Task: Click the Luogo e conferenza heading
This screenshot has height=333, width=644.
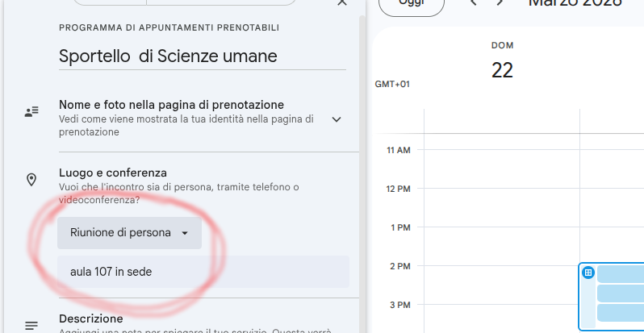Action: pyautogui.click(x=113, y=173)
